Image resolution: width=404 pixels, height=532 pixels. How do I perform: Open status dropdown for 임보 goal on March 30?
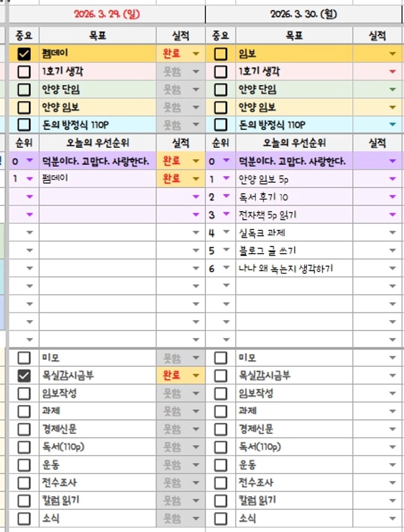(392, 54)
